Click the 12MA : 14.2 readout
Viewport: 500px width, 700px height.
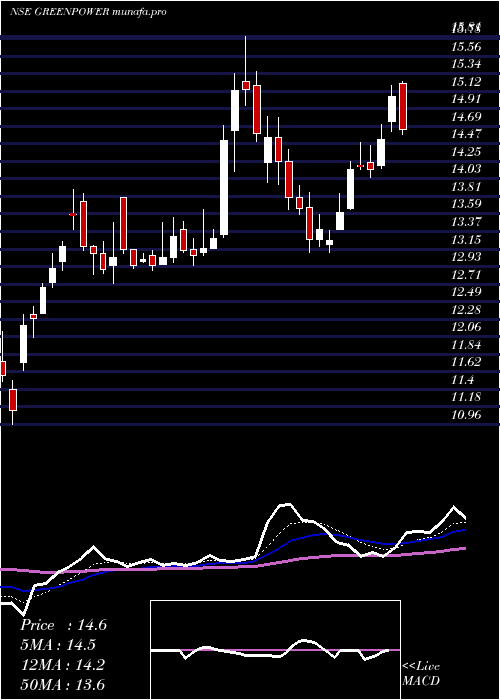click(x=62, y=665)
